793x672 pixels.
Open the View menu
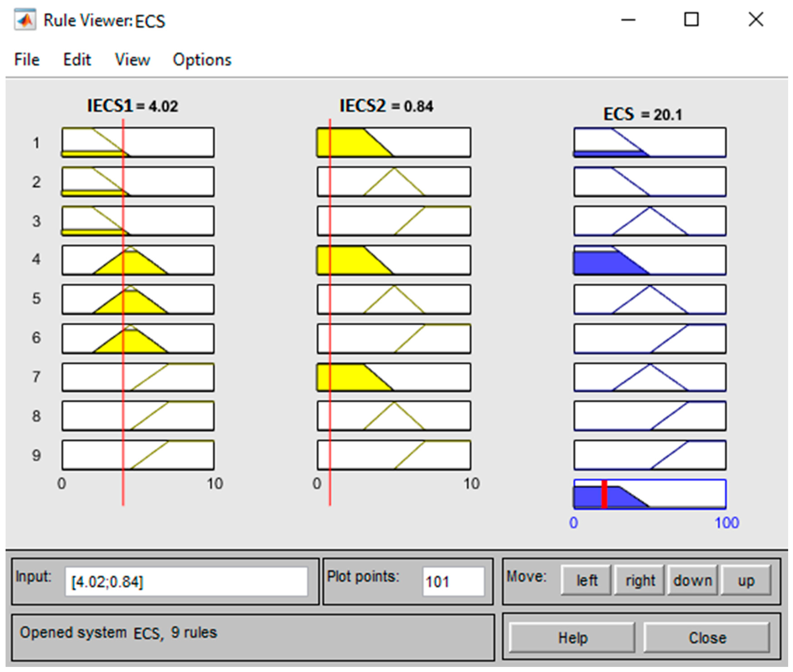pyautogui.click(x=132, y=60)
